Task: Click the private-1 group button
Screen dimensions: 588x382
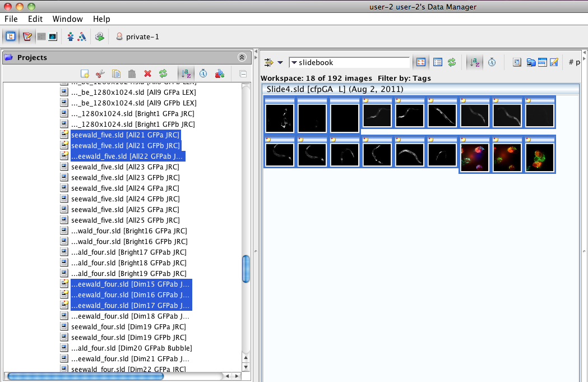Action: click(x=137, y=36)
